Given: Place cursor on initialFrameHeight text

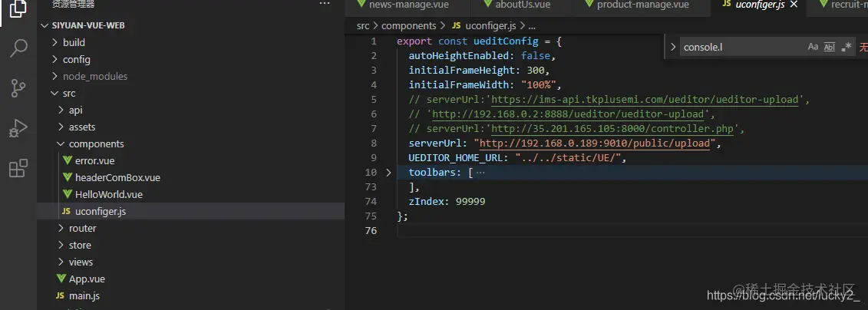Looking at the screenshot, I should pyautogui.click(x=464, y=71).
